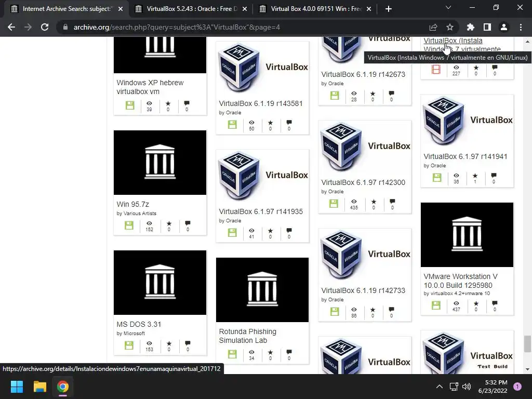Click the Win 95.7z black thumbnail
The image size is (532, 399).
160,163
